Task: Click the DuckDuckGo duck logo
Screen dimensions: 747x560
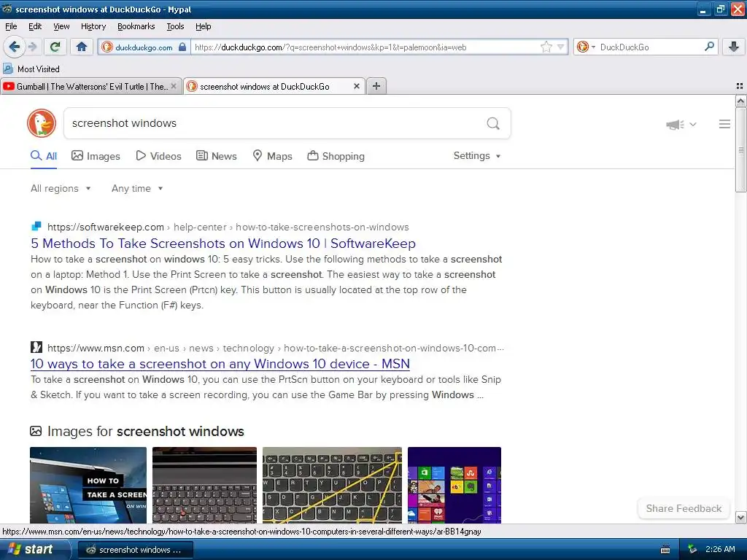Action: [42, 123]
